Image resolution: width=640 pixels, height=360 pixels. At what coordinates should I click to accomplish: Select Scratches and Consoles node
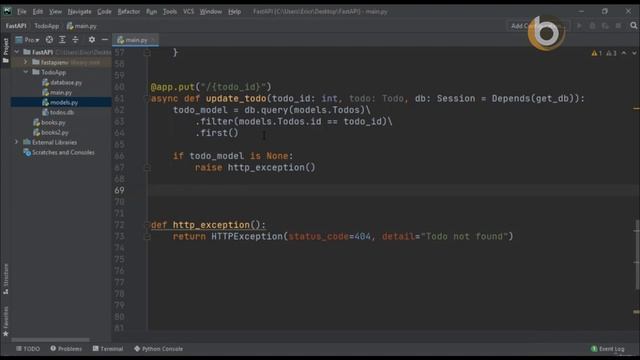tap(59, 152)
